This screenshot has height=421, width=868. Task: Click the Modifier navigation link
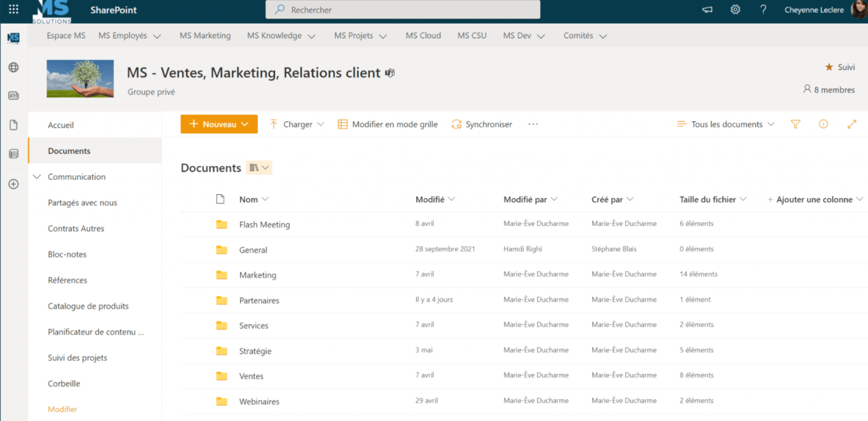[62, 409]
